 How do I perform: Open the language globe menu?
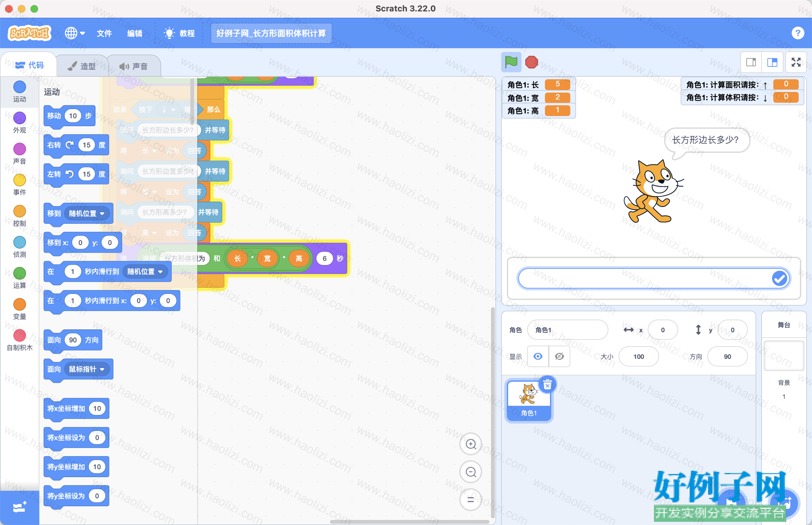tap(75, 33)
